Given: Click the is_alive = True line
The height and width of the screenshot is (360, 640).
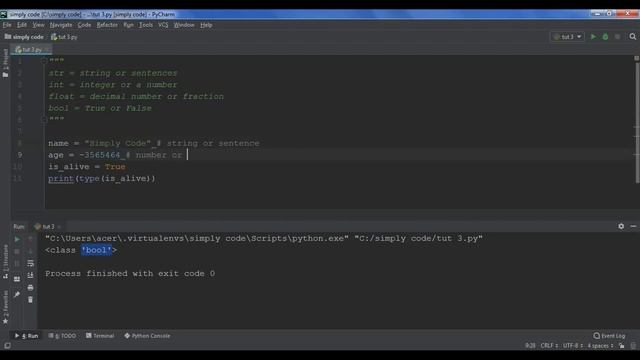Looking at the screenshot, I should click(x=87, y=167).
